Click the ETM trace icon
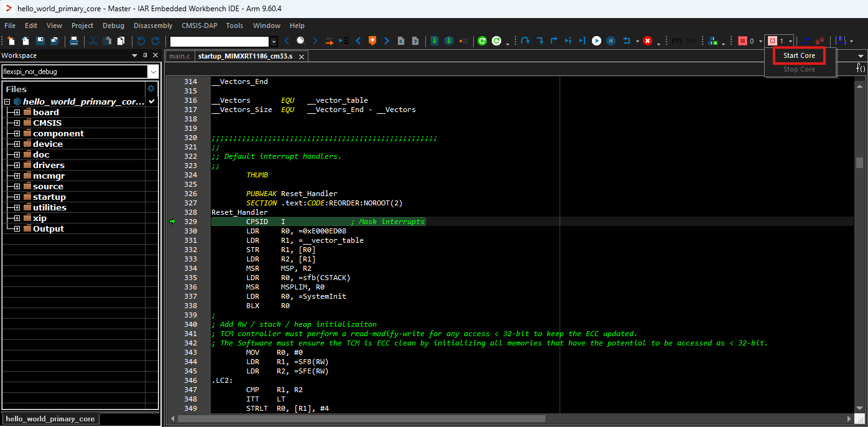 pos(676,41)
